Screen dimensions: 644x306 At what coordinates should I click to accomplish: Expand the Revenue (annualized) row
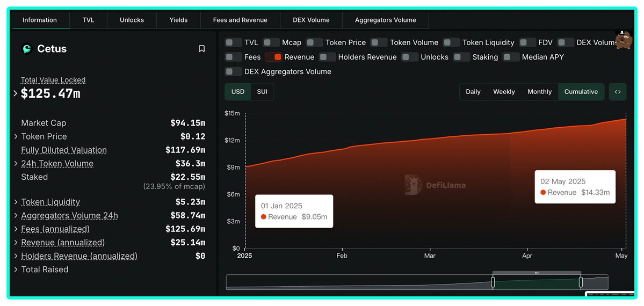tap(16, 243)
